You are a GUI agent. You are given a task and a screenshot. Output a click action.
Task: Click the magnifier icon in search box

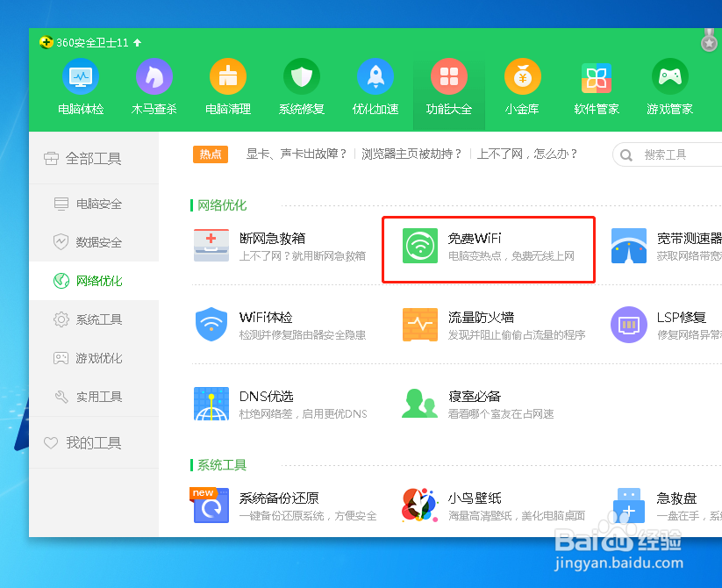point(625,155)
